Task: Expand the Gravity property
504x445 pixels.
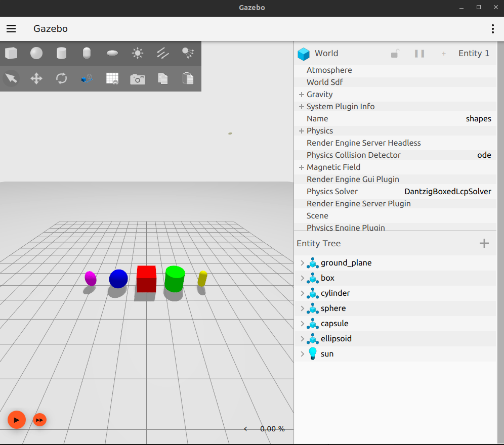Action: pos(301,95)
